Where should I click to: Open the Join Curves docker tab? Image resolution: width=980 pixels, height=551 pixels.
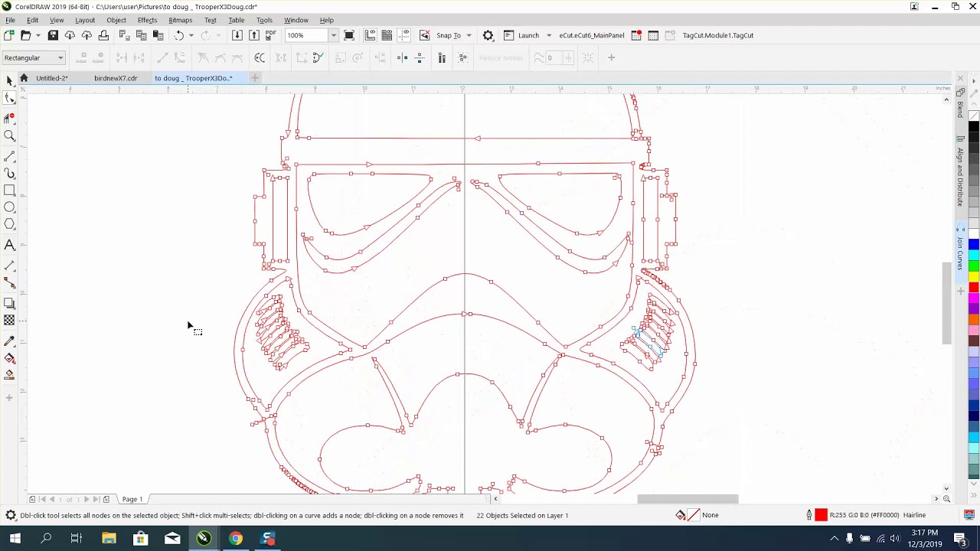tap(960, 253)
